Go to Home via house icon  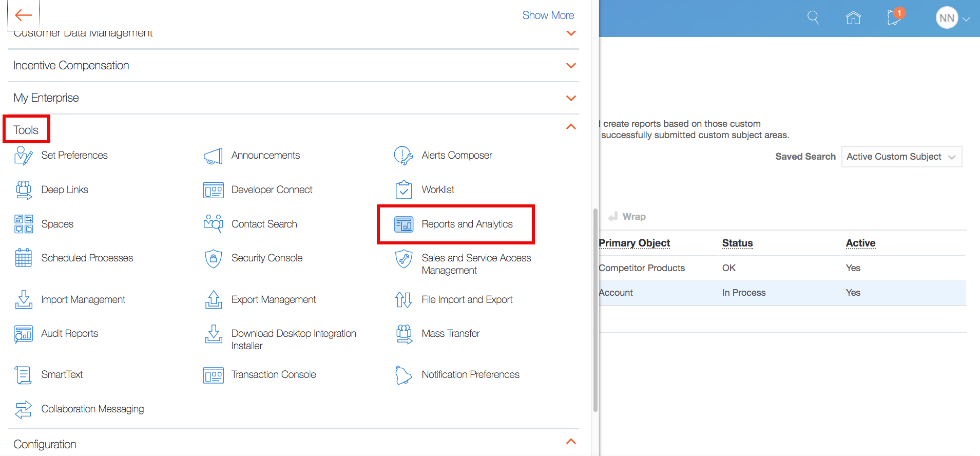click(x=853, y=18)
